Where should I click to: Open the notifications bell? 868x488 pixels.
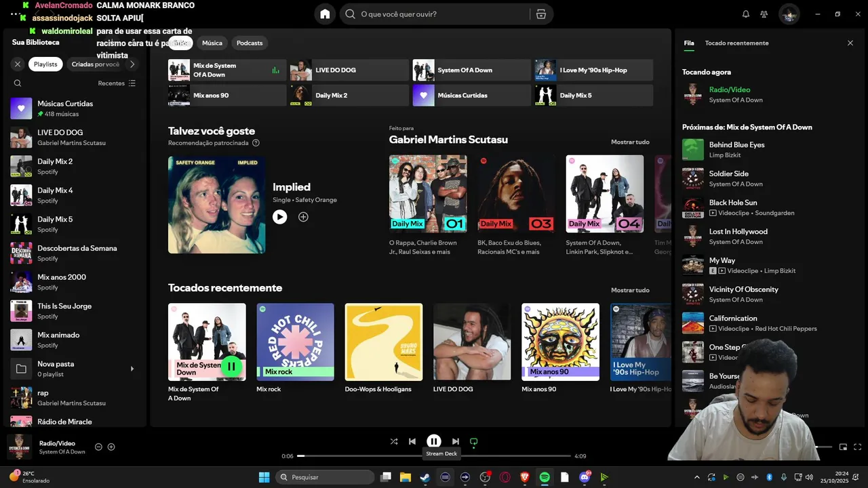point(746,14)
